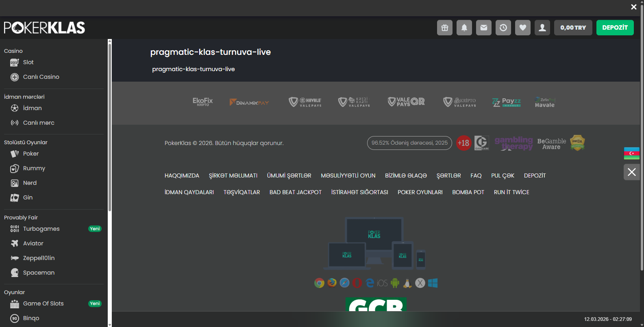
Task: Click the Spaceman helmet icon
Action: pos(15,273)
